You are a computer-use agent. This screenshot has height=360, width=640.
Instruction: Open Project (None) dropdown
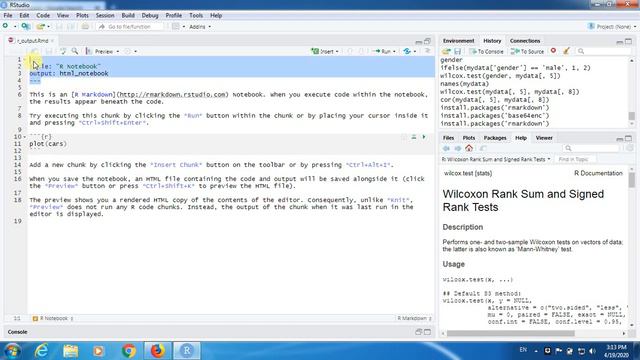[612, 27]
